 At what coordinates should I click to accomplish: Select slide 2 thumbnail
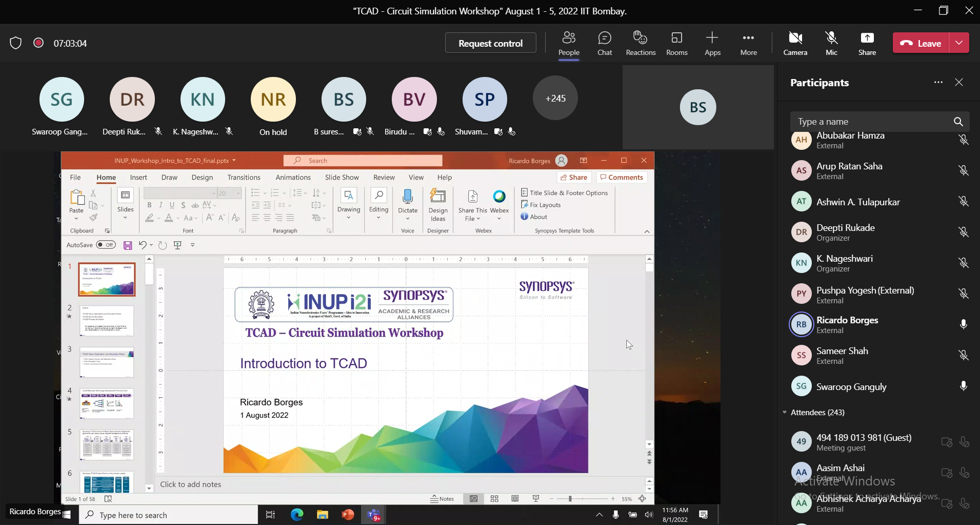click(x=107, y=321)
